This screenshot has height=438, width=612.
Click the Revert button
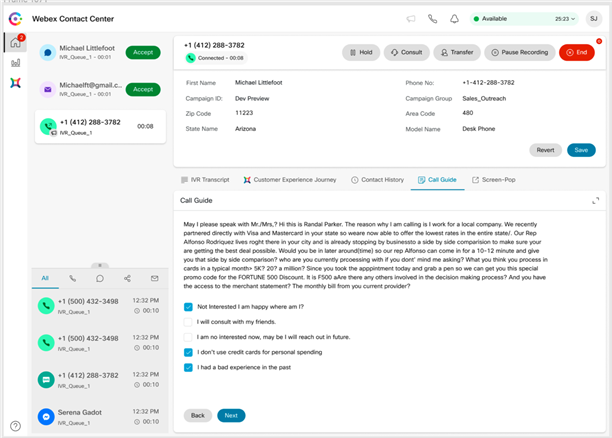point(545,150)
